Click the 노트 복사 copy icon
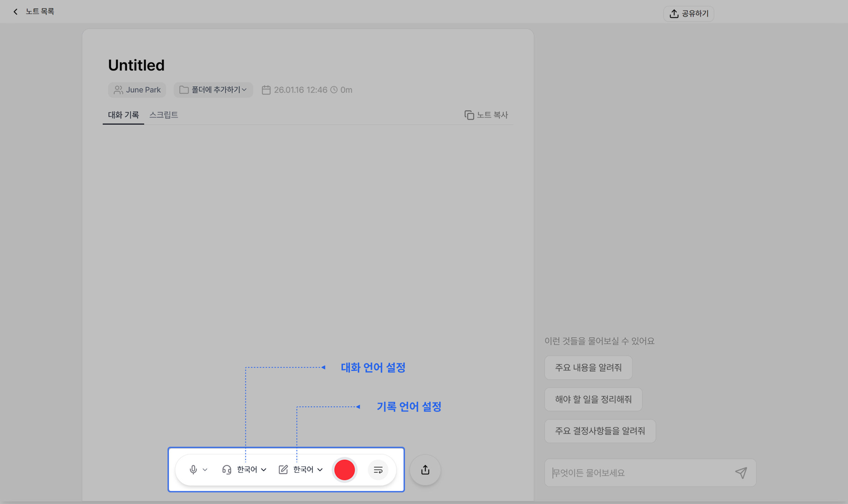848x504 pixels. pos(469,115)
